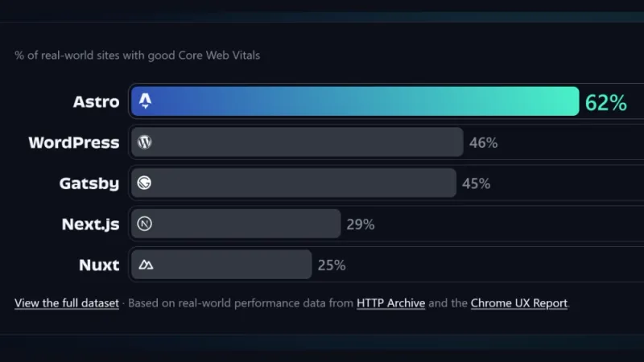Follow the Chrome UX Report link
The width and height of the screenshot is (644, 362).
(x=519, y=303)
